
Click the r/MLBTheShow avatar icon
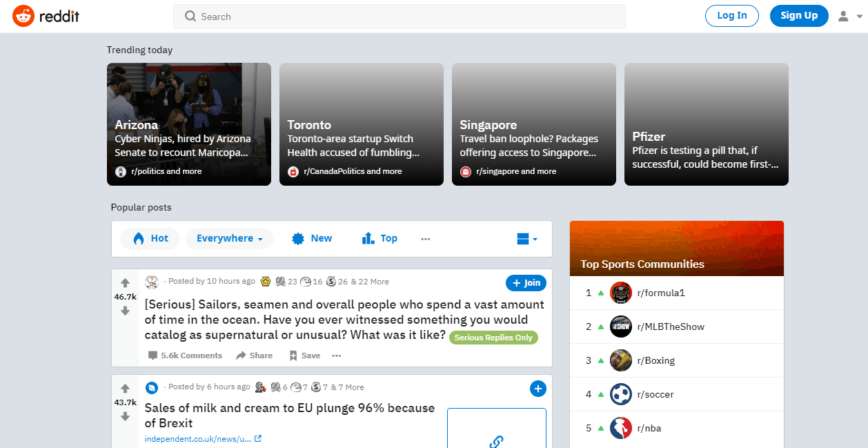621,327
